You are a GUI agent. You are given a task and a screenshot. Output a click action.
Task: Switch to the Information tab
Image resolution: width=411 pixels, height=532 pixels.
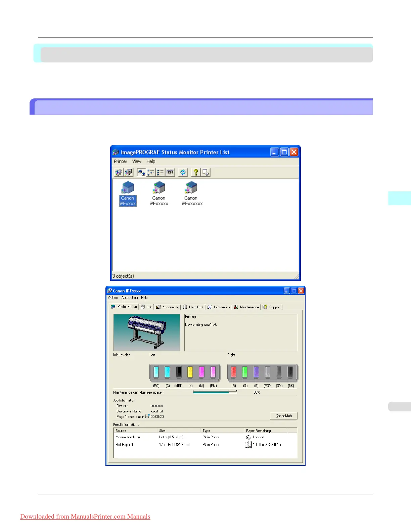[219, 307]
